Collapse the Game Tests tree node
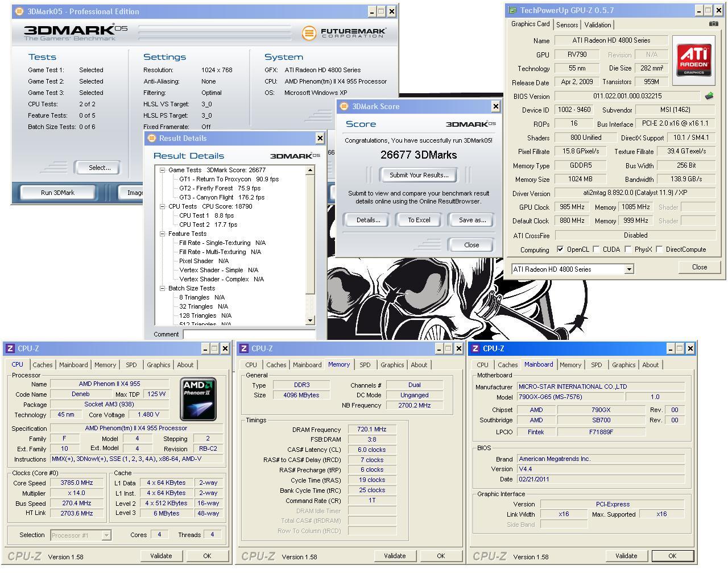The width and height of the screenshot is (728, 582). (x=162, y=170)
